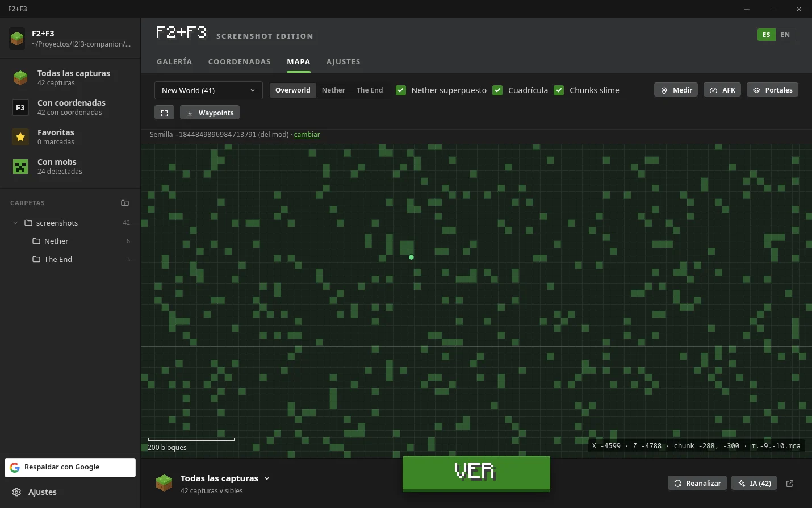
Task: Select The End dimension button
Action: click(370, 90)
